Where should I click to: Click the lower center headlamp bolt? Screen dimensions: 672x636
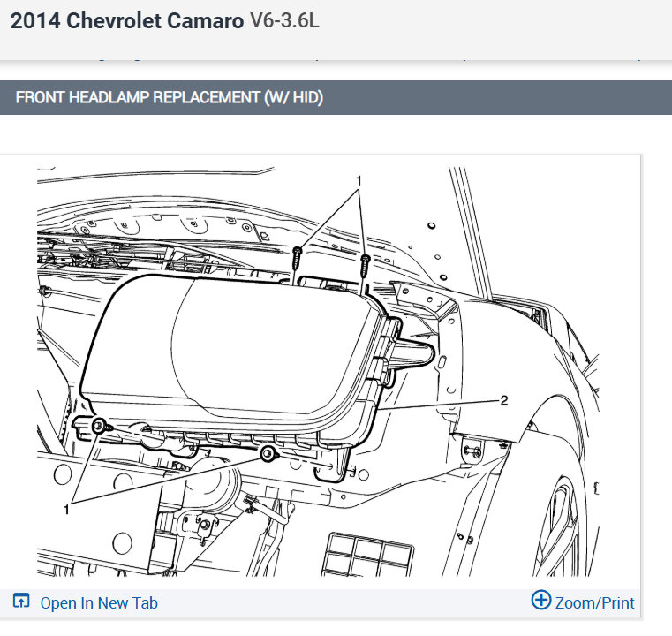(x=269, y=453)
